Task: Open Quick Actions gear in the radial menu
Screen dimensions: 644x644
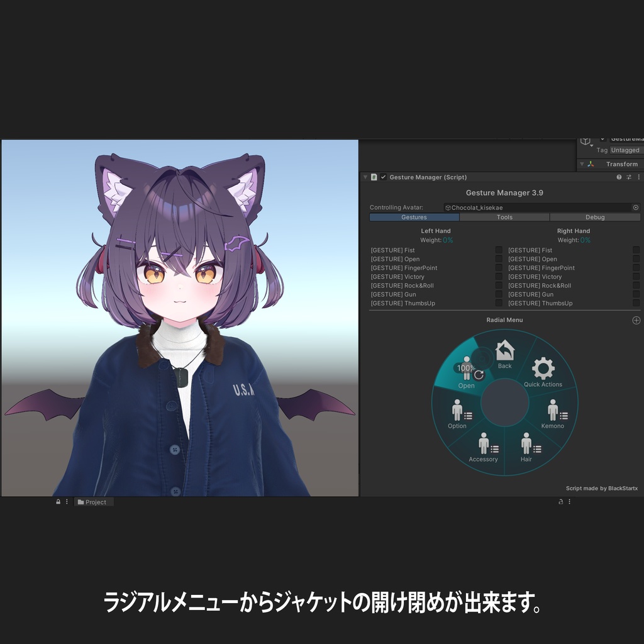Action: click(543, 368)
